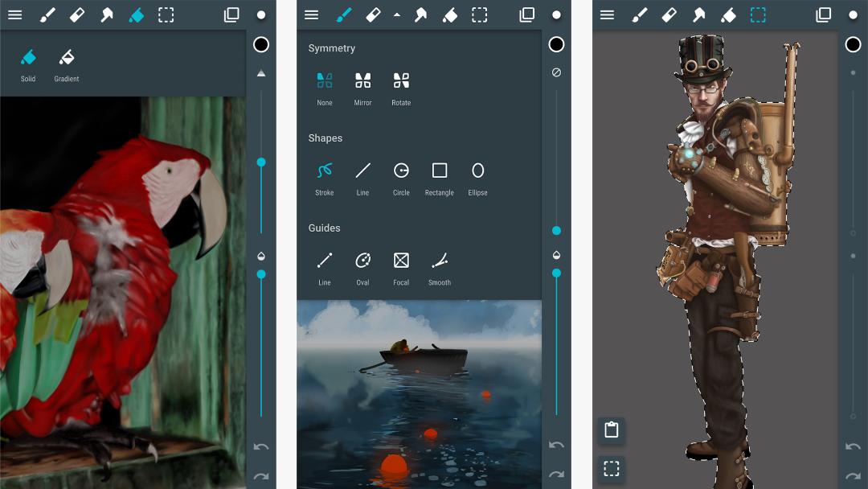
Task: Choose Rotate symmetry mode
Action: (x=401, y=88)
